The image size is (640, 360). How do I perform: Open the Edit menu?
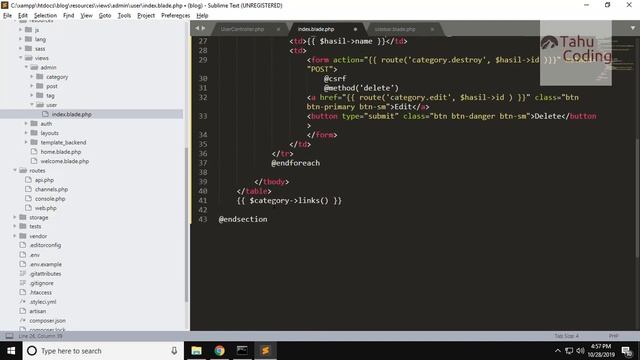pos(23,16)
